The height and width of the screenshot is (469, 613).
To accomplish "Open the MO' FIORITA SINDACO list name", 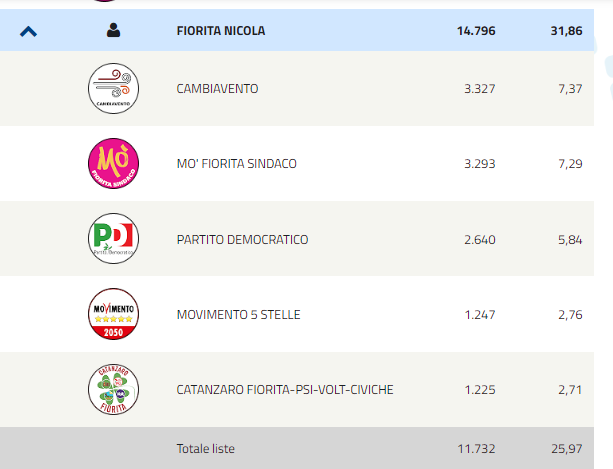I will coord(237,164).
